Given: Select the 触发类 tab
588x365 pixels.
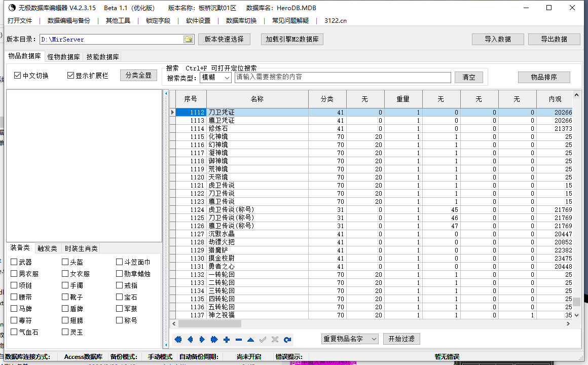Looking at the screenshot, I should (x=47, y=248).
